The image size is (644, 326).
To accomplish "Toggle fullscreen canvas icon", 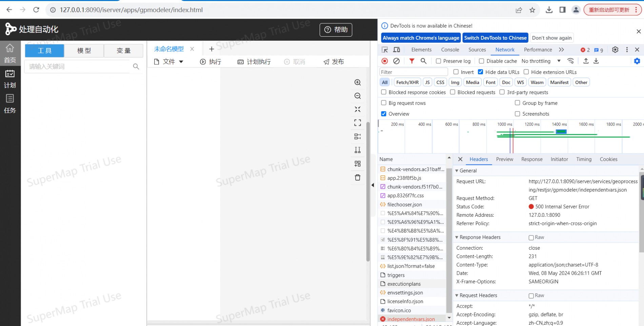I will tap(357, 123).
